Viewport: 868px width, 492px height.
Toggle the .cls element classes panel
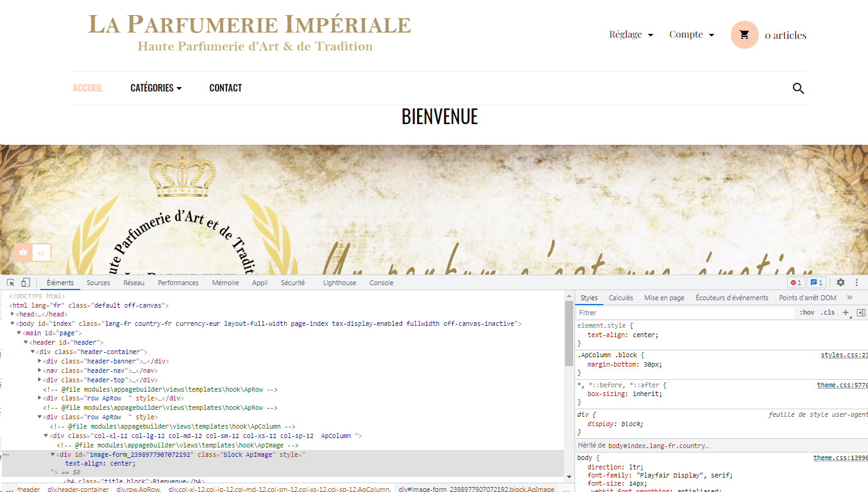tap(828, 312)
